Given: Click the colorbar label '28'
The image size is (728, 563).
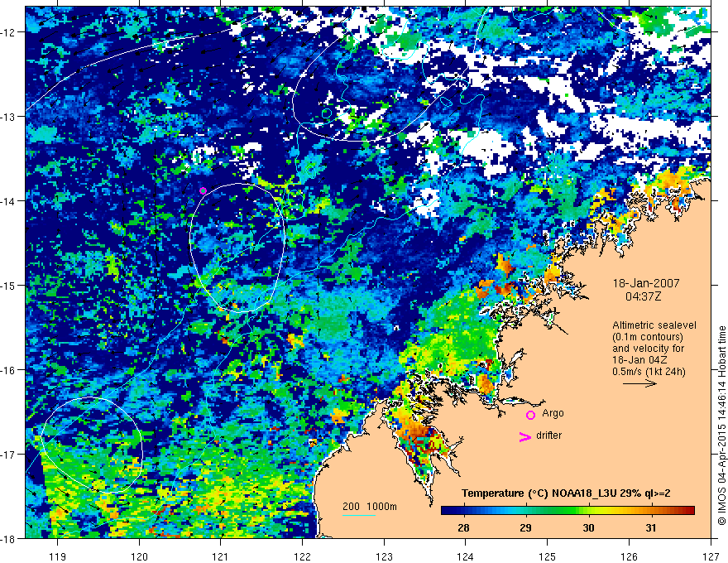Looking at the screenshot, I should pyautogui.click(x=463, y=527).
